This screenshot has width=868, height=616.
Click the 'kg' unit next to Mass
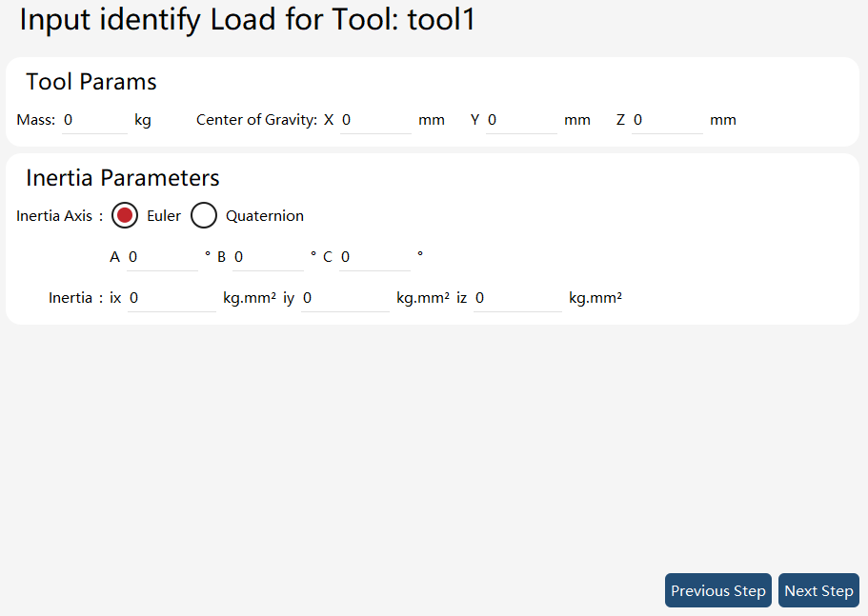point(143,121)
